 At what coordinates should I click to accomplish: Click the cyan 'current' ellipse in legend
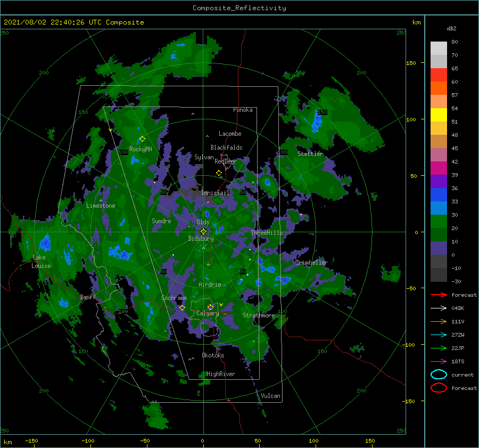click(439, 374)
